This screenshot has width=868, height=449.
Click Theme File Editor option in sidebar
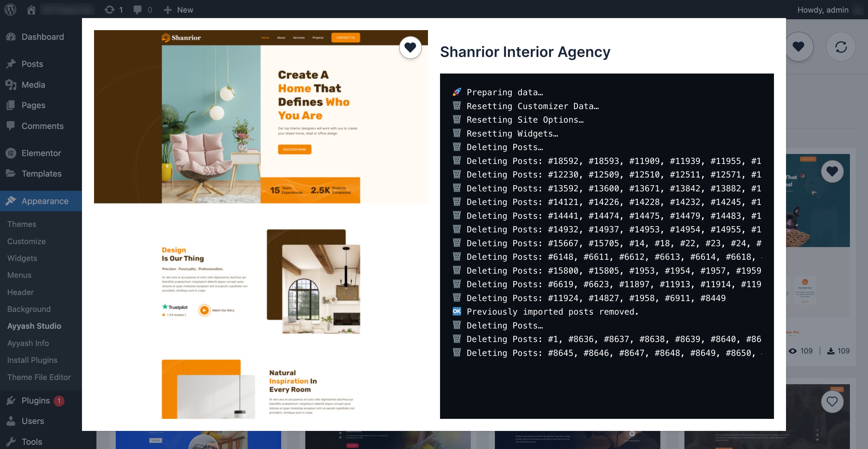(39, 377)
